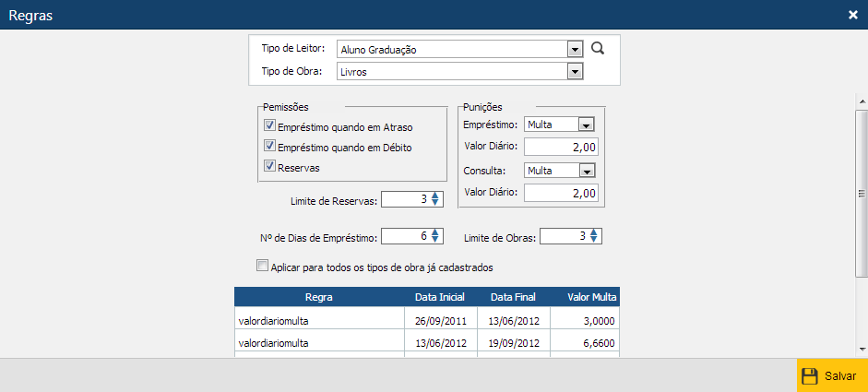The width and height of the screenshot is (868, 392).
Task: Open the Empréstimo punishment dropdown
Action: [587, 124]
